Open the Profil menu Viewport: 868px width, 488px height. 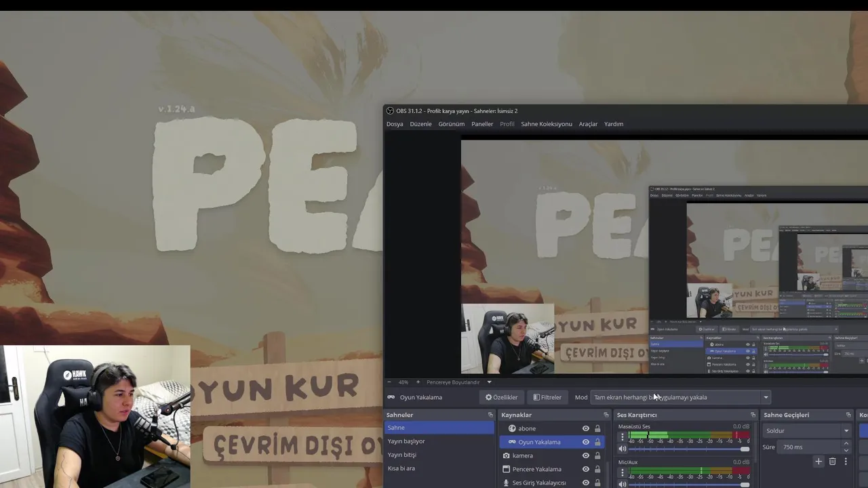click(x=507, y=124)
